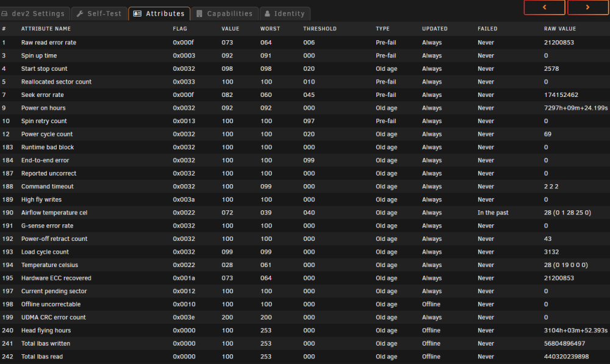
Task: Click the person icon on Identity tab
Action: [x=267, y=13]
